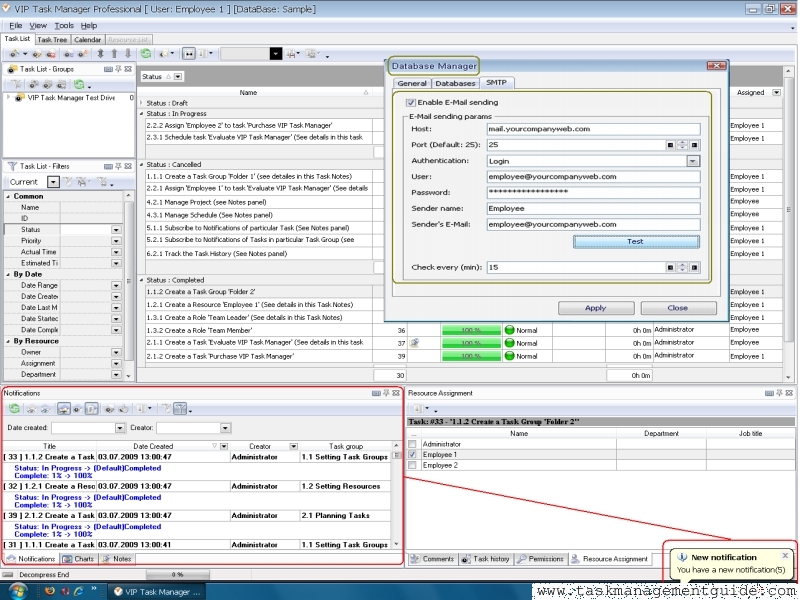Open the File menu
Viewport: 800px width, 600px height.
[x=15, y=26]
